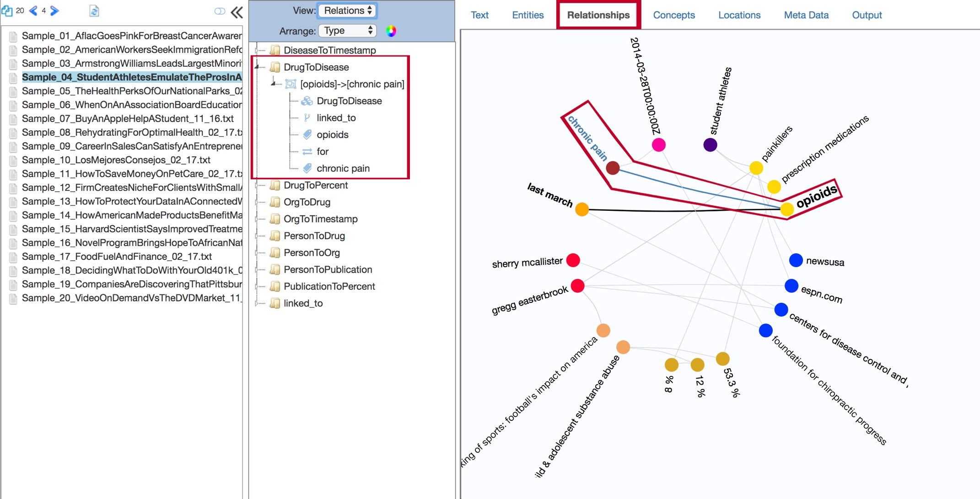
Task: Click the opioids node in graph
Action: coord(786,209)
